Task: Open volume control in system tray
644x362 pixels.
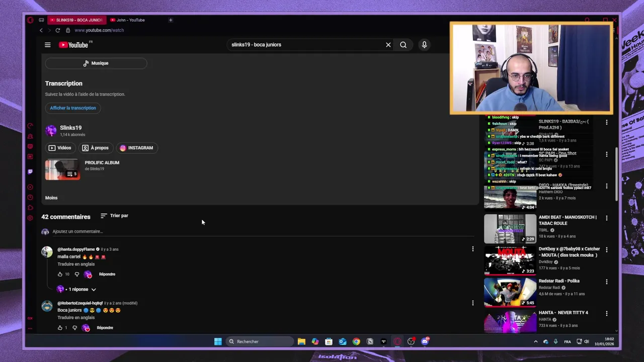Action: click(587, 342)
